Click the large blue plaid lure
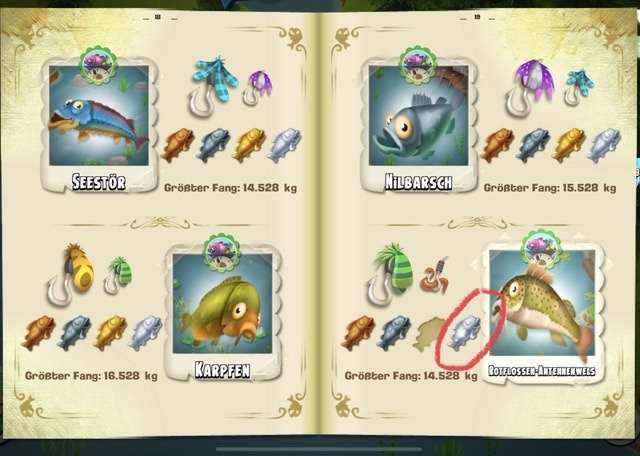This screenshot has height=456, width=640. (213, 86)
